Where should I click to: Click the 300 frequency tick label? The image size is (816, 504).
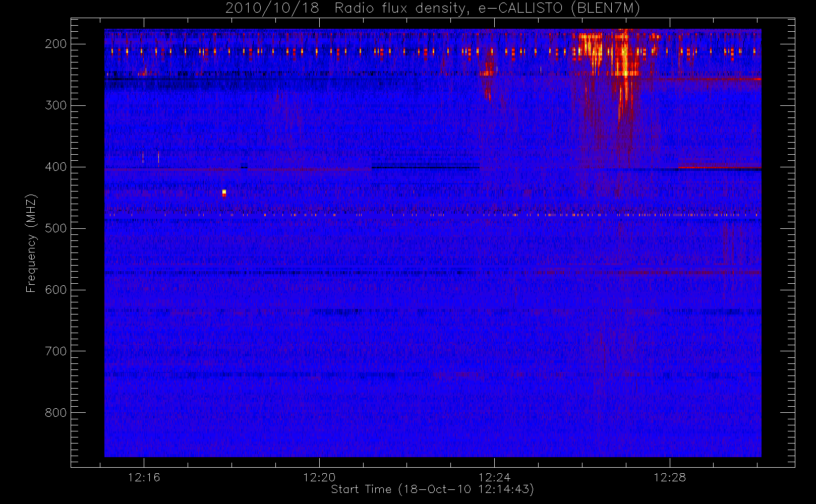[56, 105]
